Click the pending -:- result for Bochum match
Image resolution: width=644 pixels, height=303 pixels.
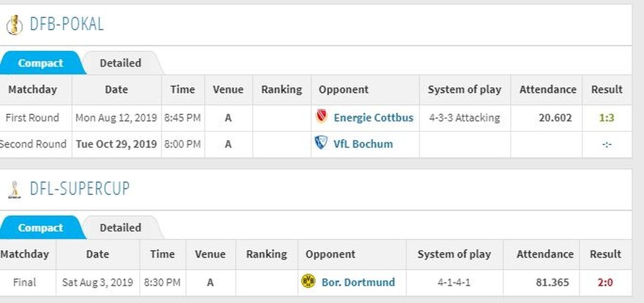[606, 144]
